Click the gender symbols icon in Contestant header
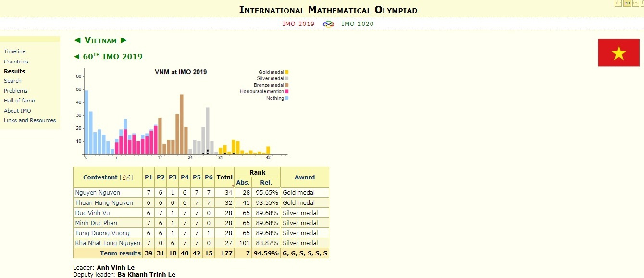Screen dimensions: 644x278 126,177
